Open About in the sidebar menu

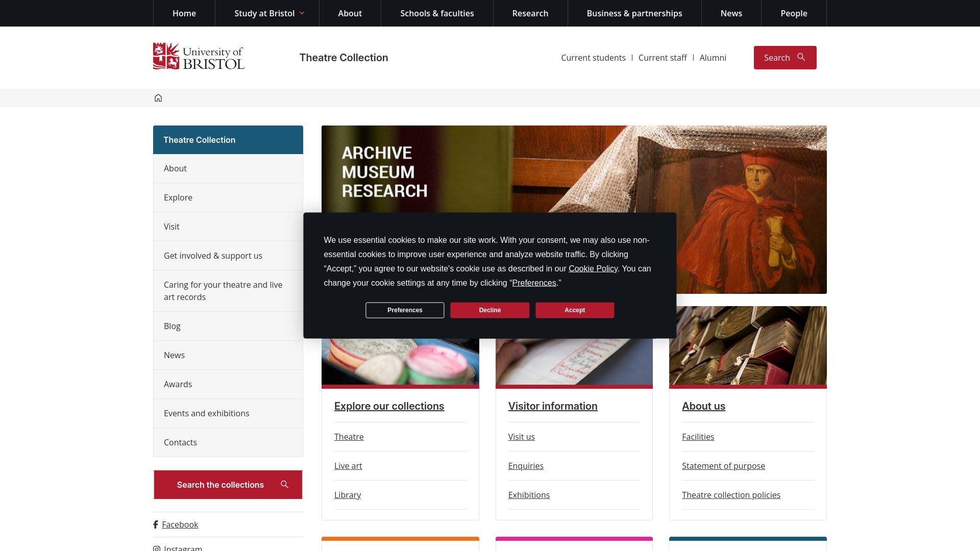coord(228,168)
